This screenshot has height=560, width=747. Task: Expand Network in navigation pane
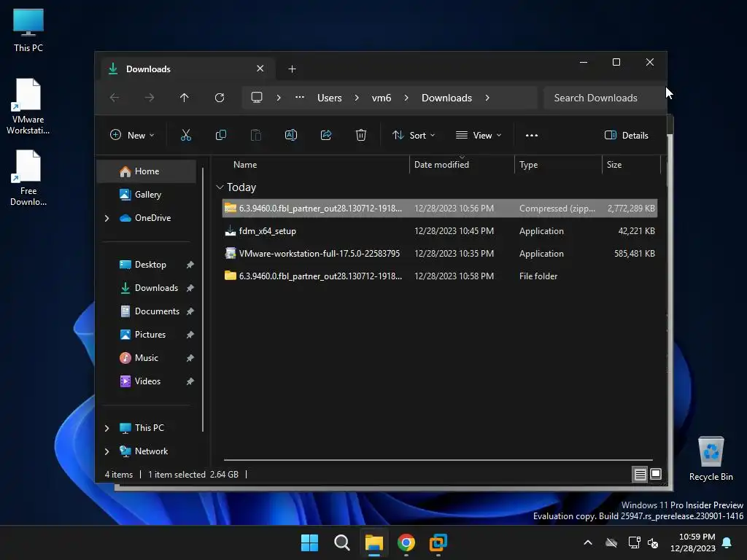point(107,451)
